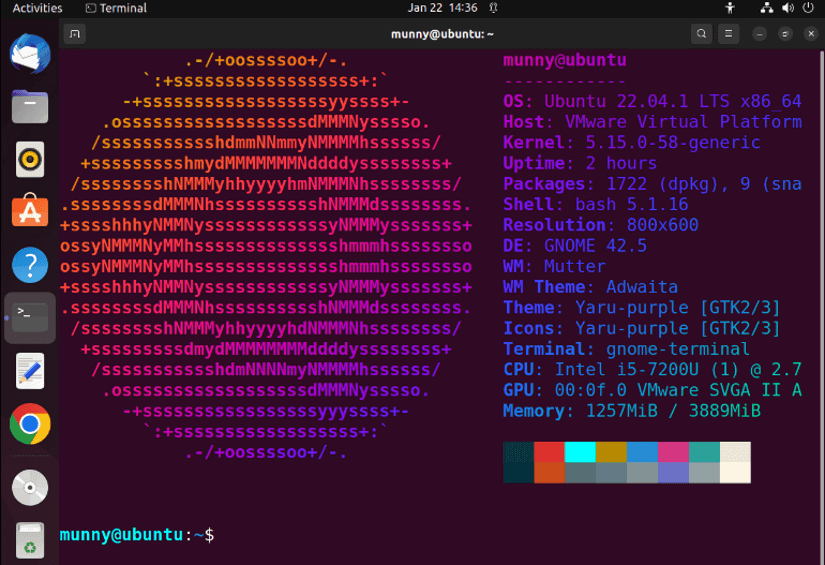Close the terminal window

811,34
